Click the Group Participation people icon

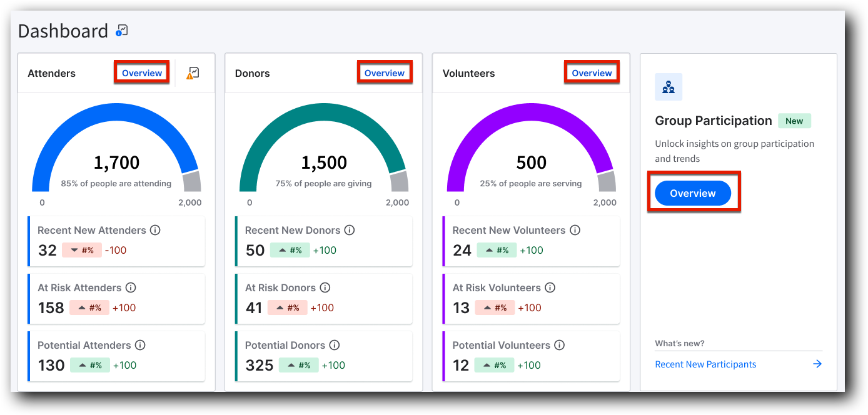pos(669,87)
